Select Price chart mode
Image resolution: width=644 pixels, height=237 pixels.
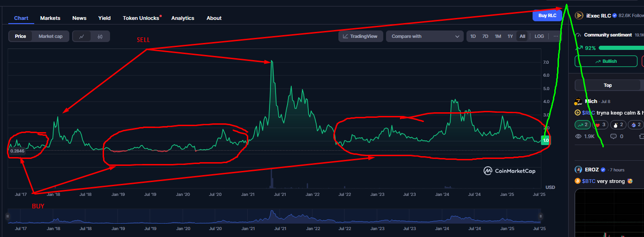click(20, 36)
